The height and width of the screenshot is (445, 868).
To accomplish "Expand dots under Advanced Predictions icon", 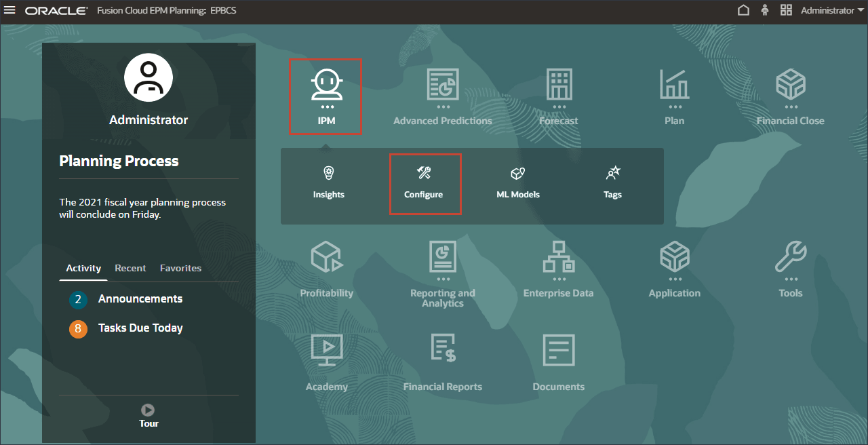I will [x=443, y=107].
